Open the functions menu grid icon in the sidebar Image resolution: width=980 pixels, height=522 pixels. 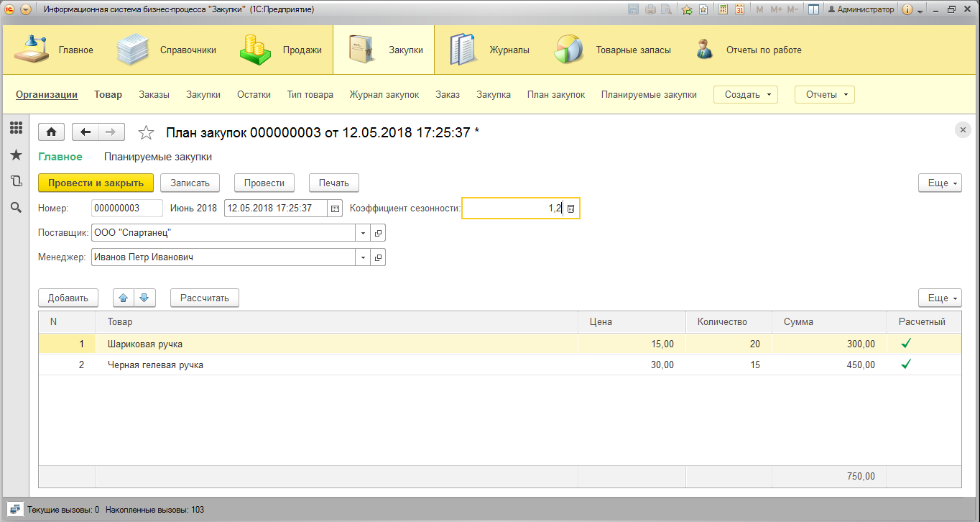click(16, 128)
